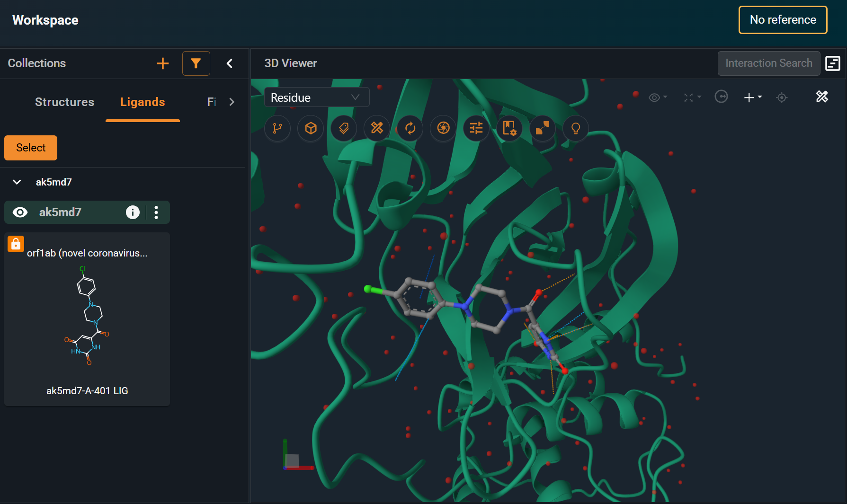Click the branch icon in viewer toolbar
Image resolution: width=847 pixels, height=504 pixels.
(277, 128)
